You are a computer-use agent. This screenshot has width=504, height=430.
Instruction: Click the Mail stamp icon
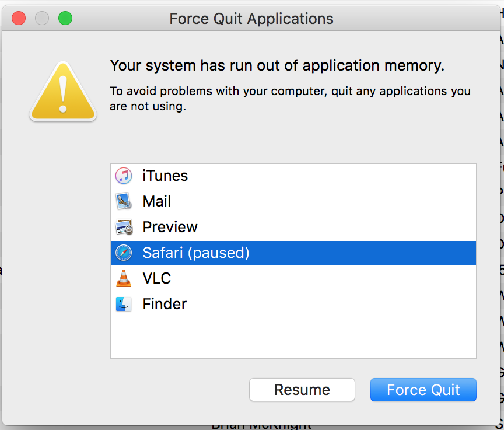pos(124,201)
